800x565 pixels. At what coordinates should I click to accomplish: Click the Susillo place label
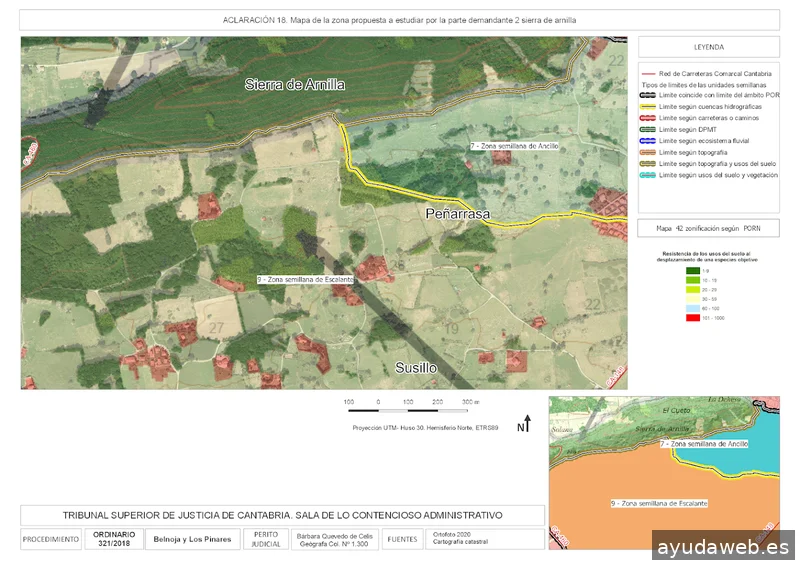coord(415,368)
